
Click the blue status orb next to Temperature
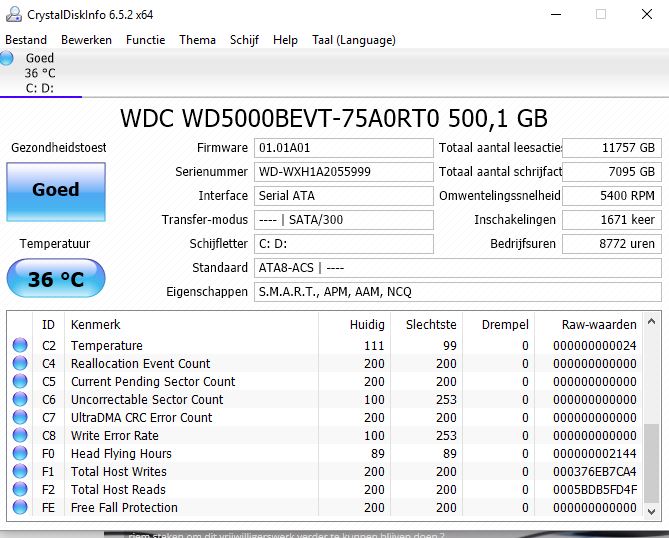[20, 346]
